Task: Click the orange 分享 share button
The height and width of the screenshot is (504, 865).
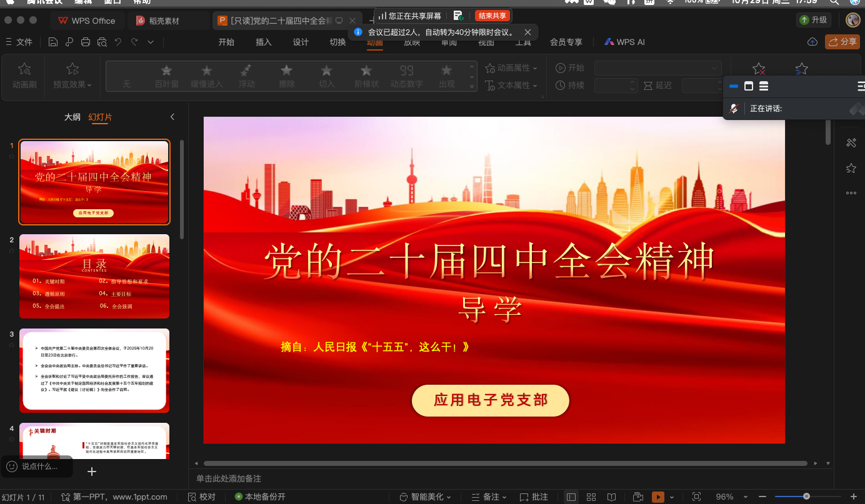Action: (x=842, y=42)
